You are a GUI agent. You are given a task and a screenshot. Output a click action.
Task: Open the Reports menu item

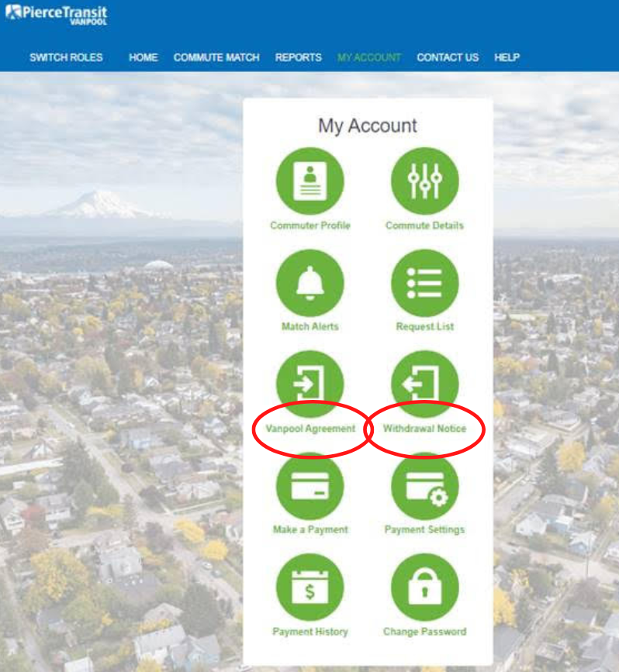pos(298,57)
